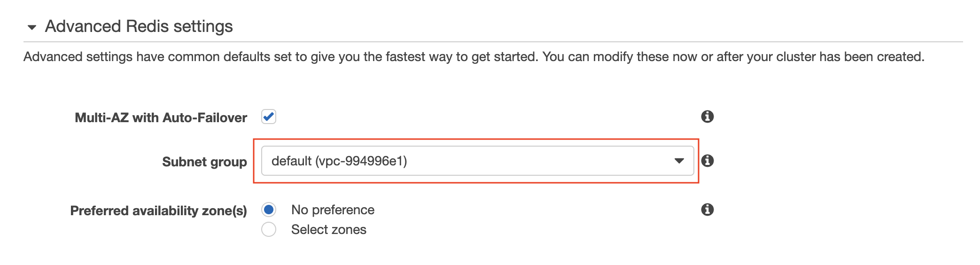This screenshot has height=265, width=980.
Task: Click the blue checkmark in Multi-AZ box
Action: [x=269, y=116]
